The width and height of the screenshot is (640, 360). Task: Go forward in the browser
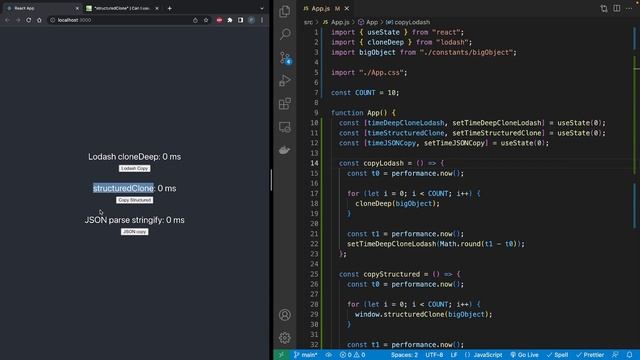18,20
